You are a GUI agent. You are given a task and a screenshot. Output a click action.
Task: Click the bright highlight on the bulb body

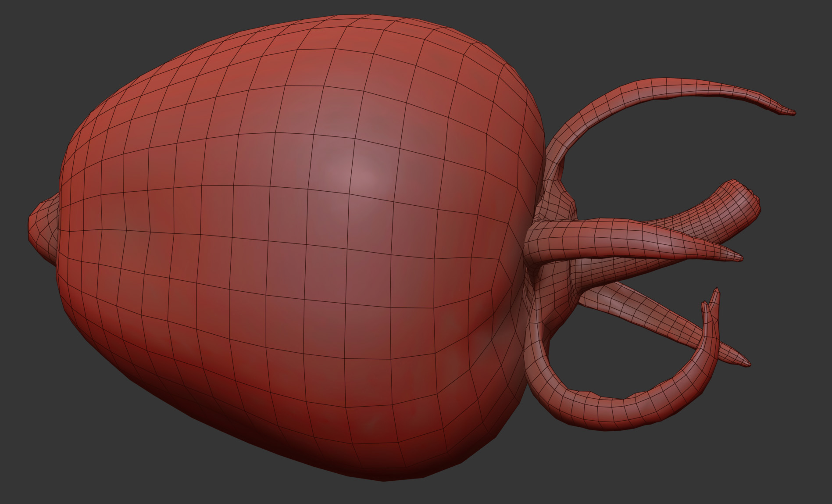pyautogui.click(x=357, y=175)
